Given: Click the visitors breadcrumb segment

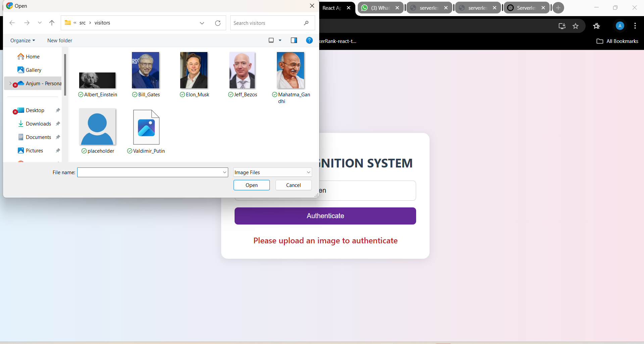Looking at the screenshot, I should tap(102, 23).
